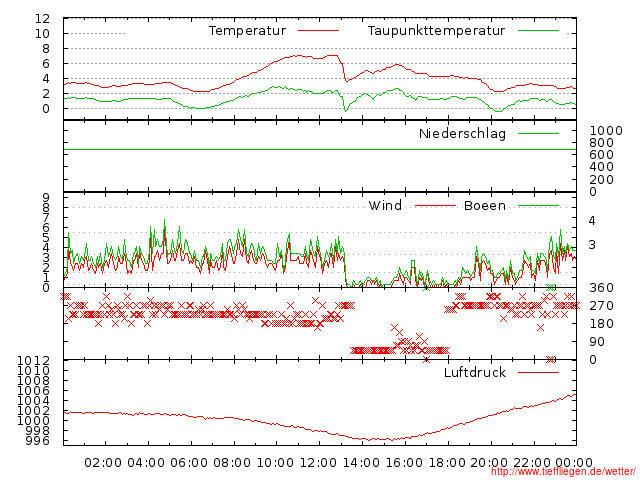Click the 06:00 time axis label

click(x=189, y=463)
